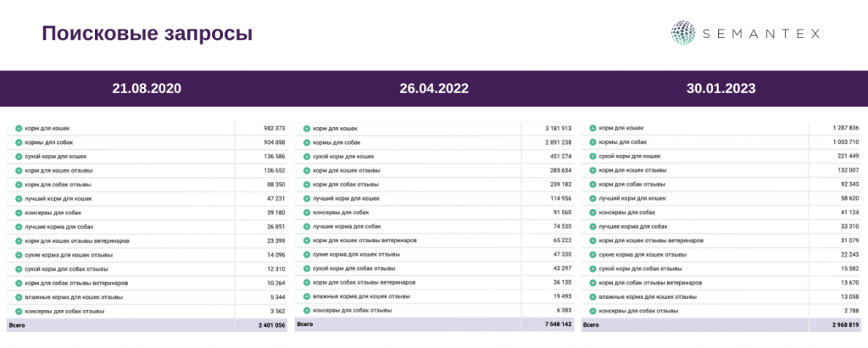
Task: Click the SEMANTEX globe logo
Action: [x=683, y=33]
